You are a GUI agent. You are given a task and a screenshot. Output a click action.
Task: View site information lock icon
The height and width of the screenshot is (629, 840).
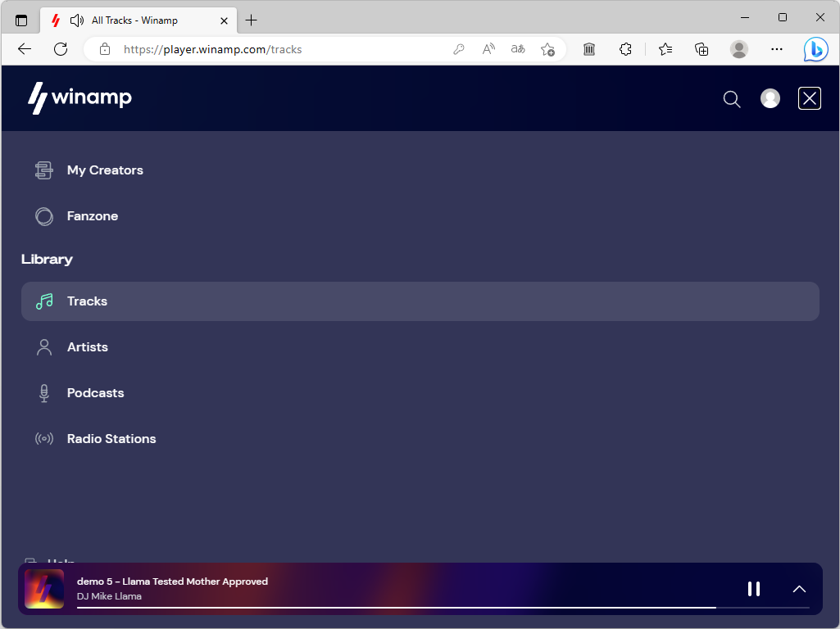105,49
